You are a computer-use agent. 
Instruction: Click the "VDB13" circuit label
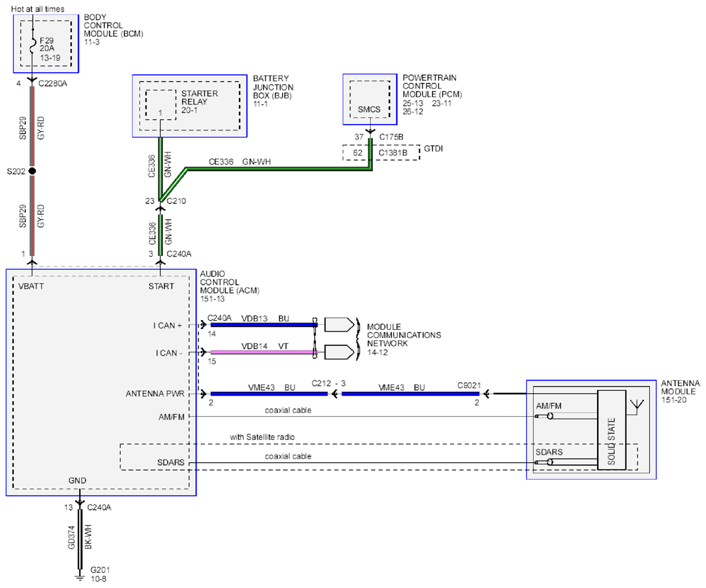[255, 319]
